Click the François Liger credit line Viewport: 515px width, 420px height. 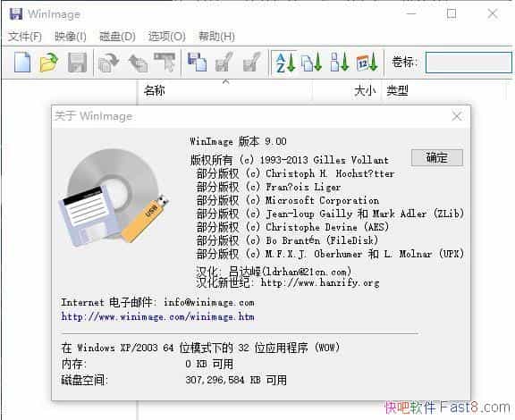(268, 187)
